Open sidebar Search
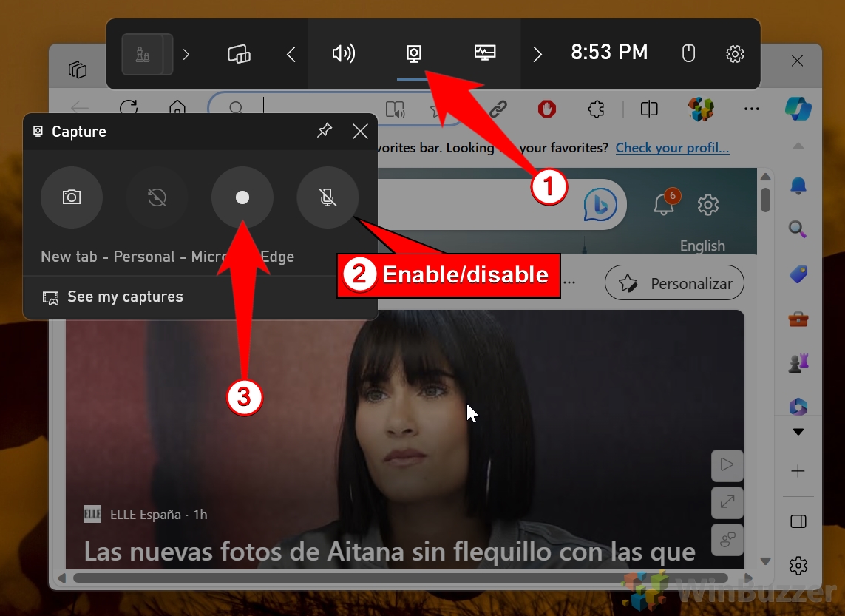 (x=798, y=229)
